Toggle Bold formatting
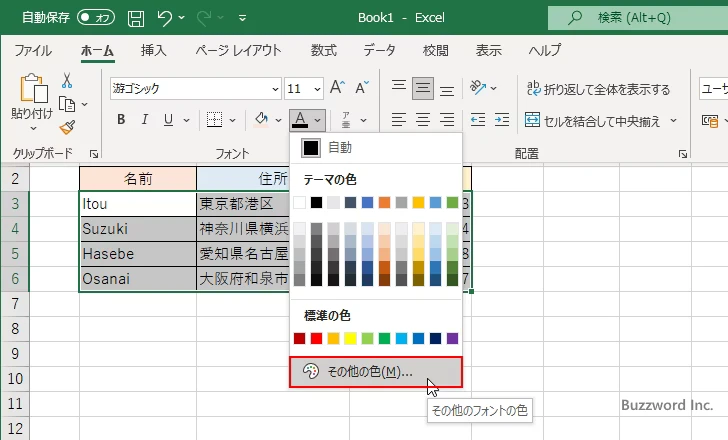 pyautogui.click(x=121, y=120)
